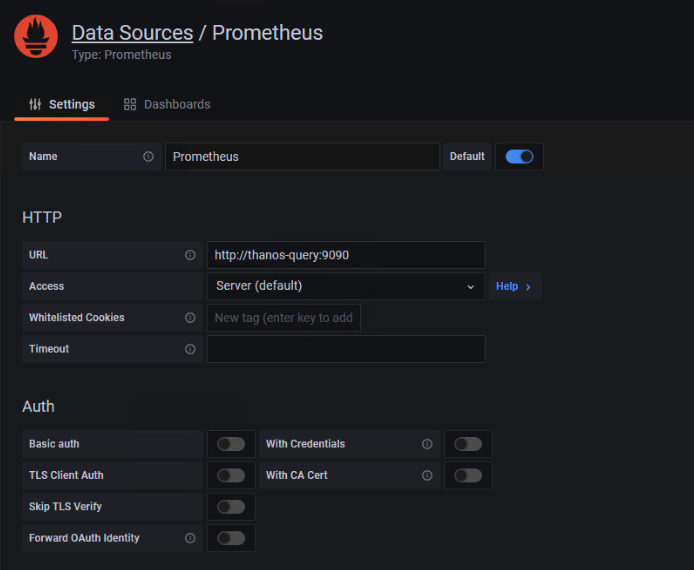Enable the Basic auth switch
Image resolution: width=694 pixels, height=570 pixels.
click(231, 444)
